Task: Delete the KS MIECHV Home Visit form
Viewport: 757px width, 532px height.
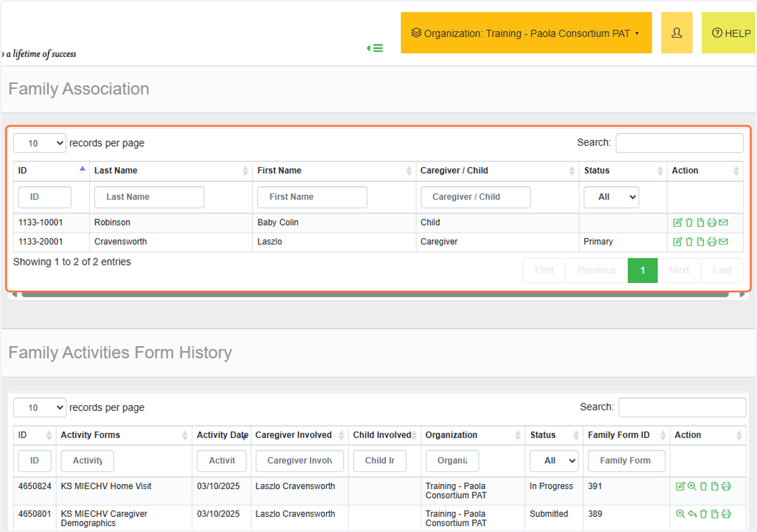Action: coord(703,487)
